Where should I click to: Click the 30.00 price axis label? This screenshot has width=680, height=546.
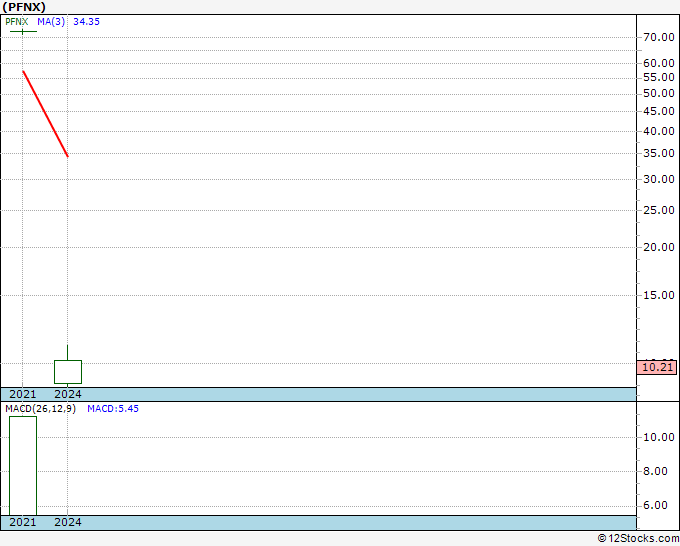click(x=659, y=179)
